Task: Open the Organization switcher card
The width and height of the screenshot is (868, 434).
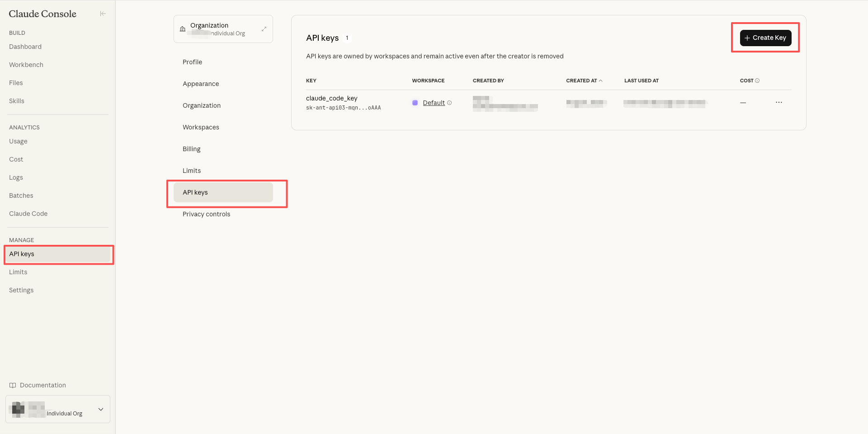Action: click(223, 29)
